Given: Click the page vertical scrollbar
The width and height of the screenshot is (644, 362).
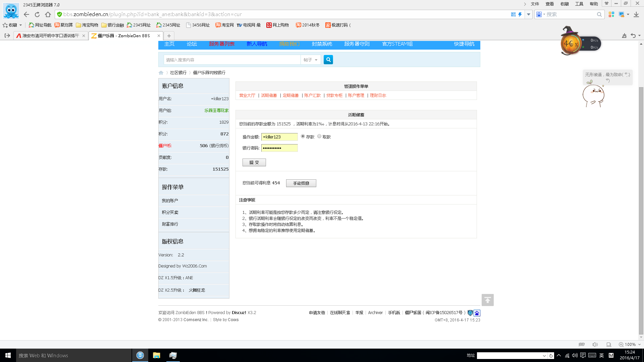Looking at the screenshot, I should 641,211.
